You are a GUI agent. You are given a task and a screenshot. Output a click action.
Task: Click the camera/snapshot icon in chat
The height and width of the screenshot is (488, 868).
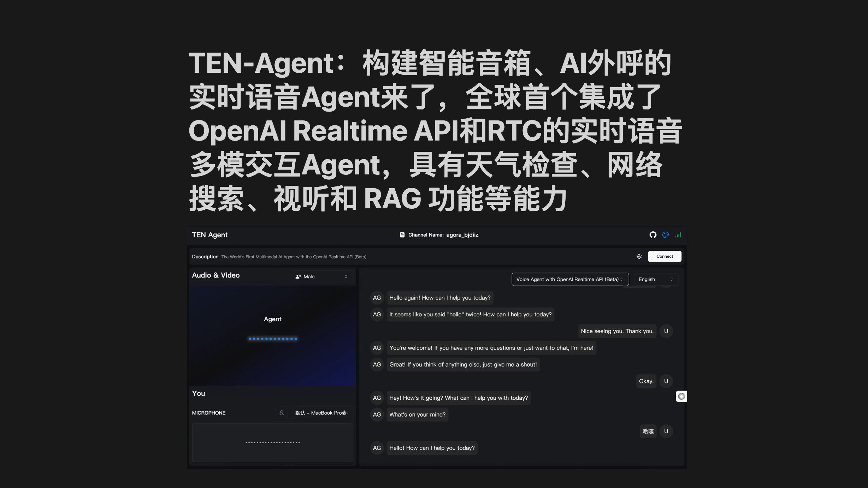pyautogui.click(x=681, y=396)
